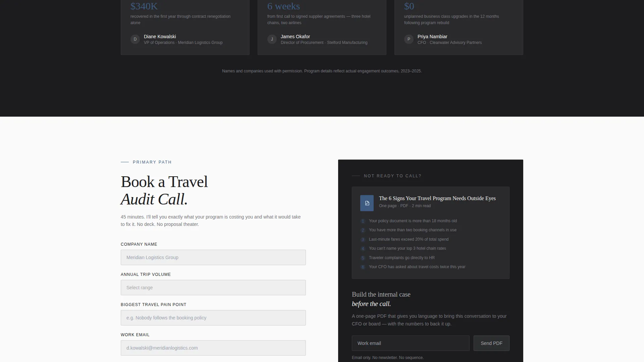Image resolution: width=644 pixels, height=362 pixels.
Task: Click the number 2 badge in the signs list
Action: [363, 230]
